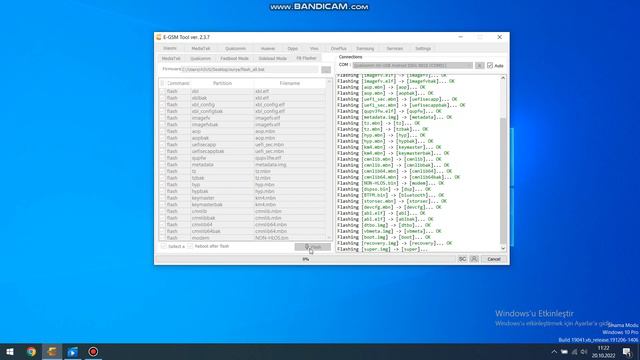Viewport: 640px width, 360px height.
Task: Click the network tray icon
Action: (574, 352)
